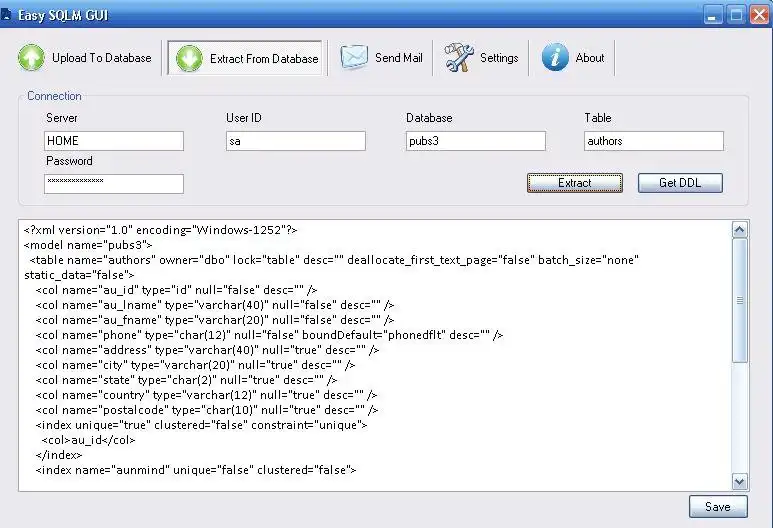Open the Upload To Database tab
Image resolution: width=773 pixels, height=528 pixels.
(x=85, y=58)
